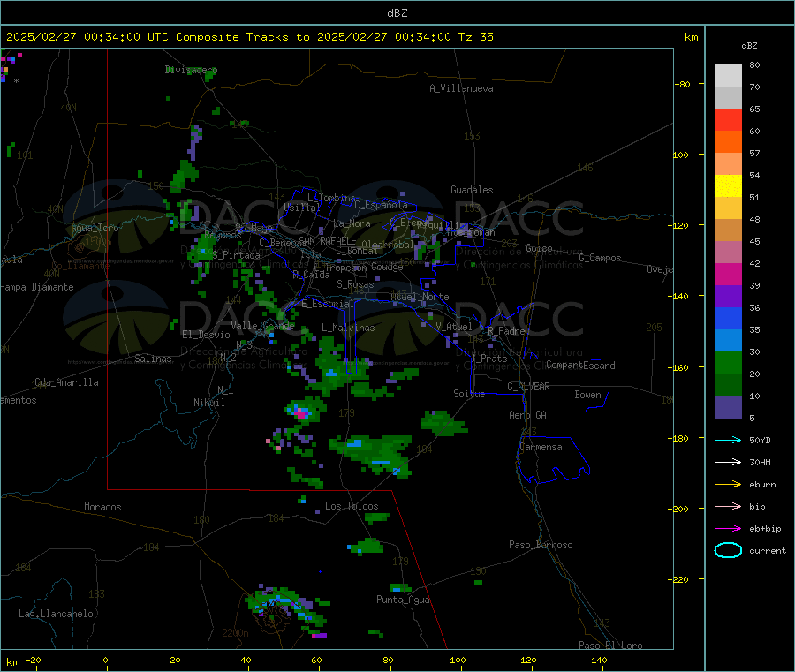The height and width of the screenshot is (672, 795).
Task: Click the R_Padre map label
Action: [x=506, y=331]
